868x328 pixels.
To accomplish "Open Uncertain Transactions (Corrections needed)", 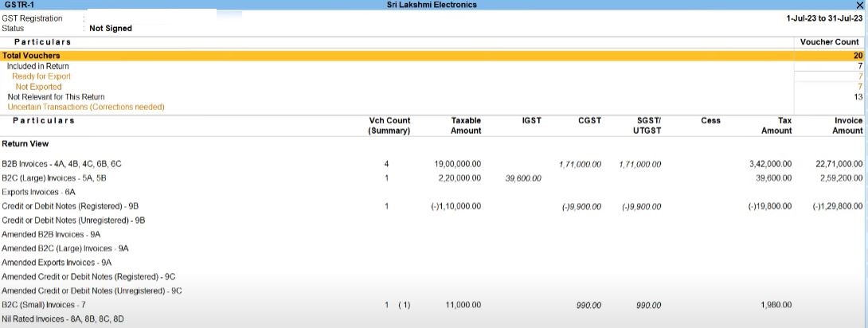I will 86,107.
